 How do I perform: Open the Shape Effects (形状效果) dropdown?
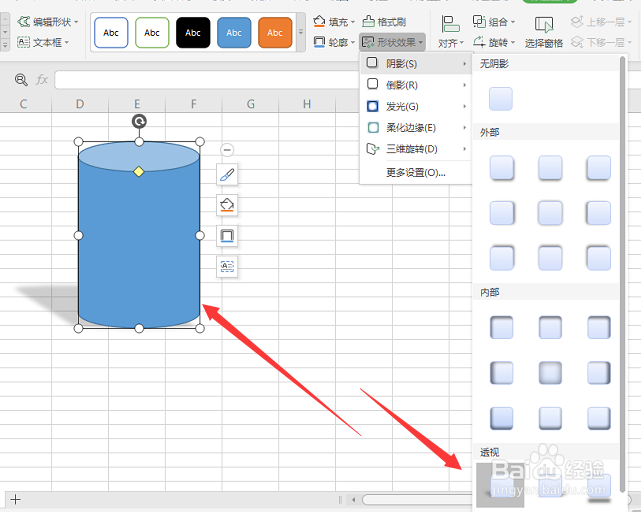click(392, 42)
